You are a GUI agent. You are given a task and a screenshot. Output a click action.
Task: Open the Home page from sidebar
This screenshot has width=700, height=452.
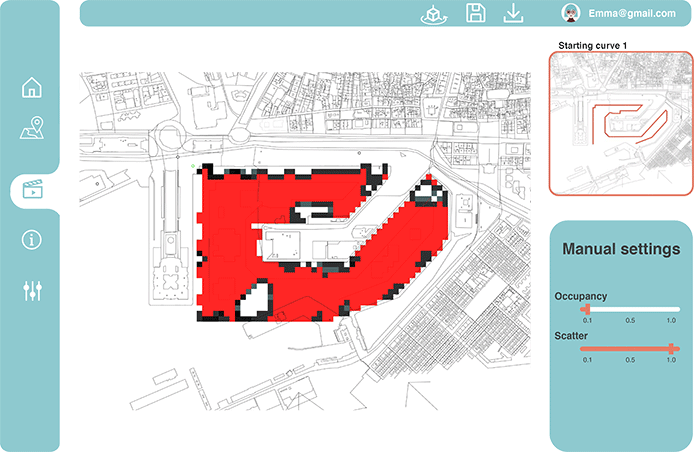tap(32, 87)
